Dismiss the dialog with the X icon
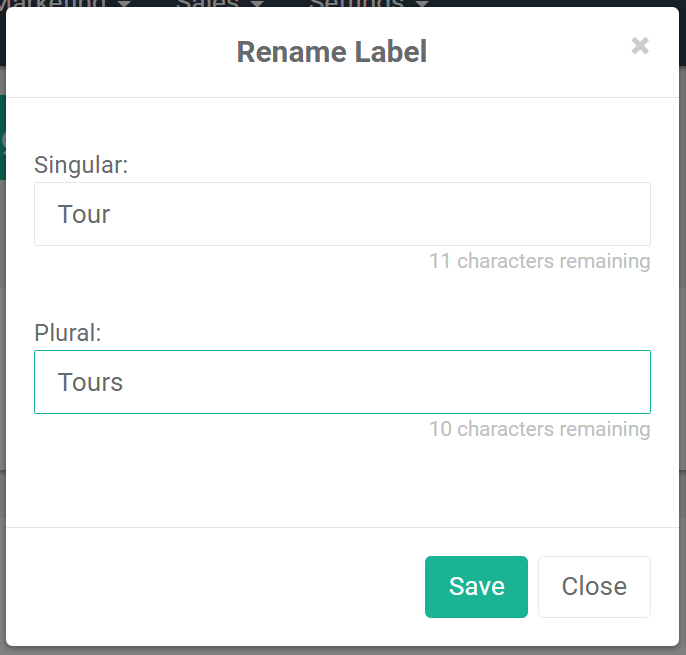Image resolution: width=686 pixels, height=655 pixels. [x=640, y=46]
